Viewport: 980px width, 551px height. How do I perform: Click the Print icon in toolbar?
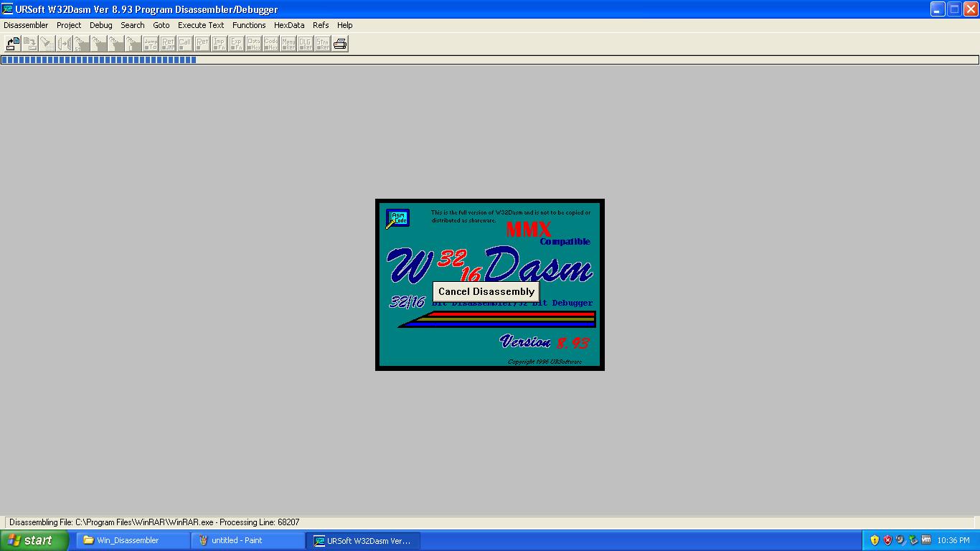click(x=340, y=44)
